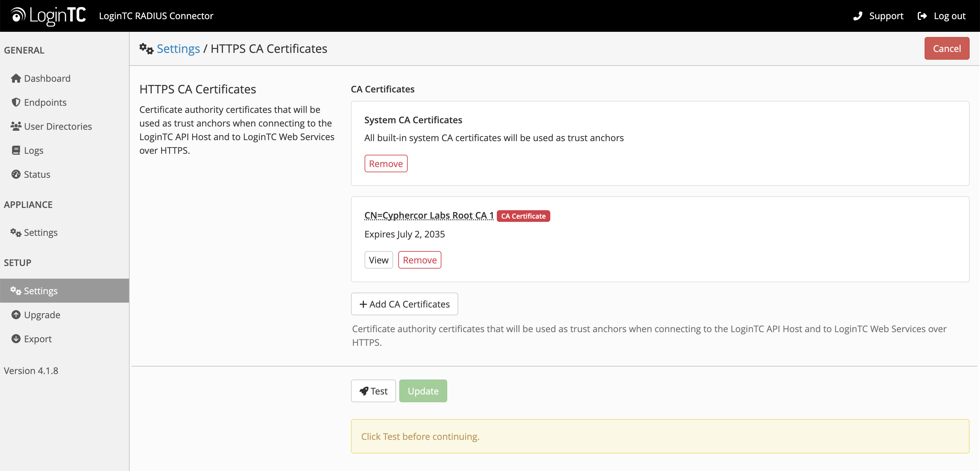
Task: Open the Upgrade page
Action: pyautogui.click(x=65, y=315)
